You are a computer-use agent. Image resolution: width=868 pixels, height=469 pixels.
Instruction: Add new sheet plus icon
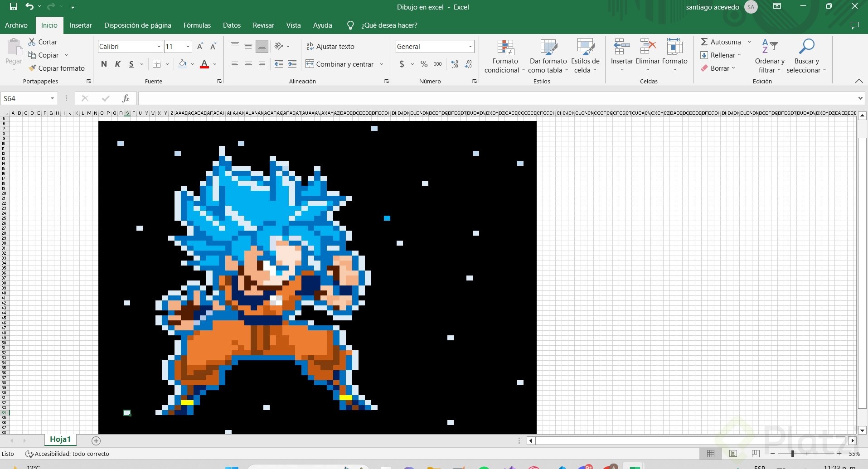(96, 440)
